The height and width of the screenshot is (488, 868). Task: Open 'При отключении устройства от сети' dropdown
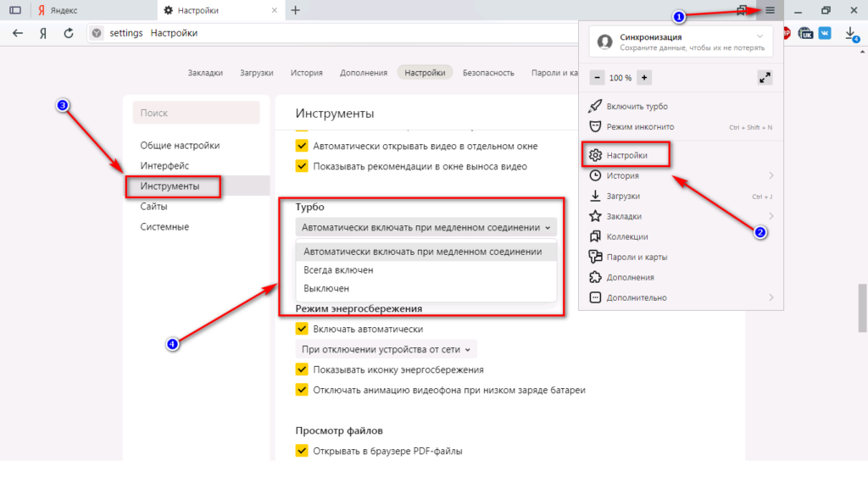click(387, 349)
